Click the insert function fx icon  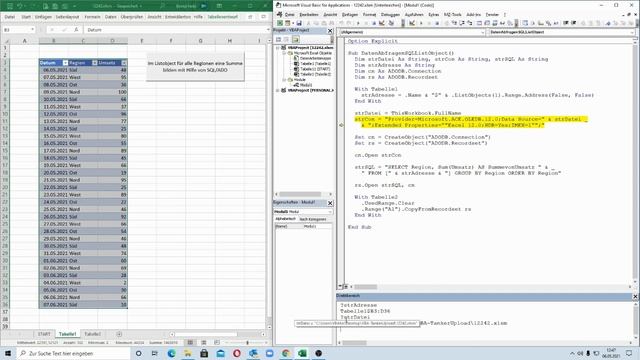(x=76, y=30)
